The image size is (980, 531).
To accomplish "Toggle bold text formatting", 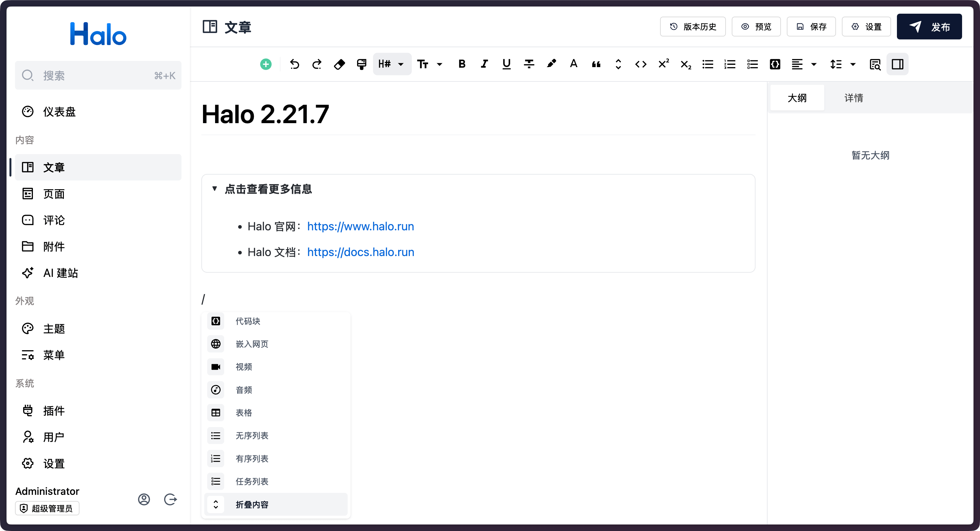I will pos(462,64).
